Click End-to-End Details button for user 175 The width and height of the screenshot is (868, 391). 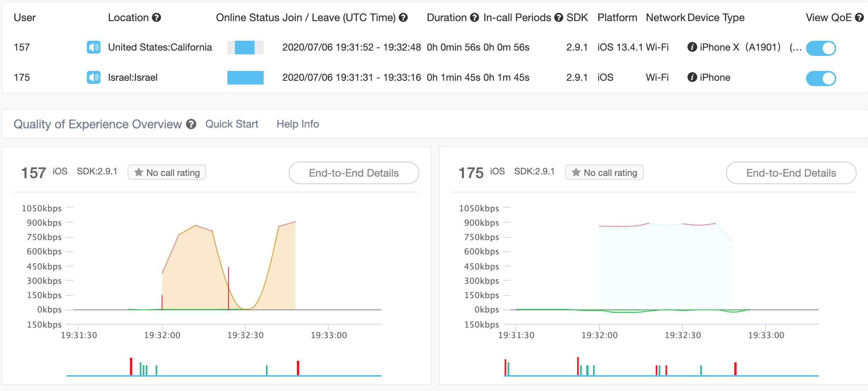(791, 173)
